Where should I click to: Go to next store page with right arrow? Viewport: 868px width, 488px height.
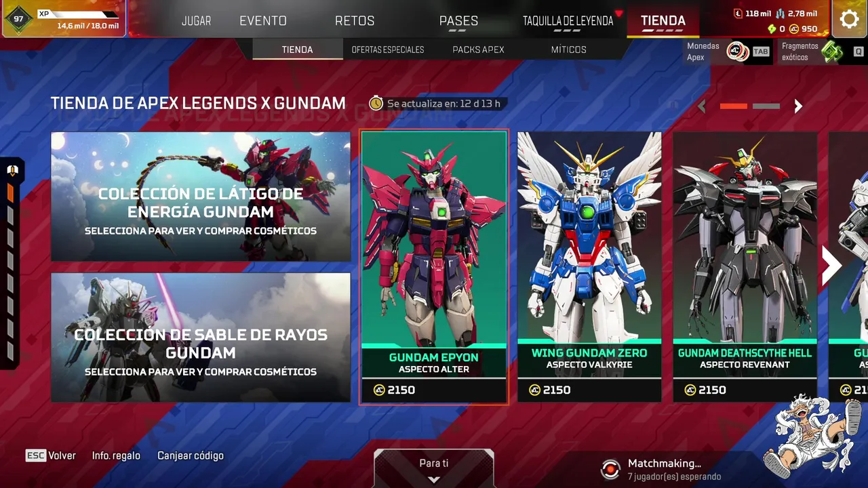(798, 106)
